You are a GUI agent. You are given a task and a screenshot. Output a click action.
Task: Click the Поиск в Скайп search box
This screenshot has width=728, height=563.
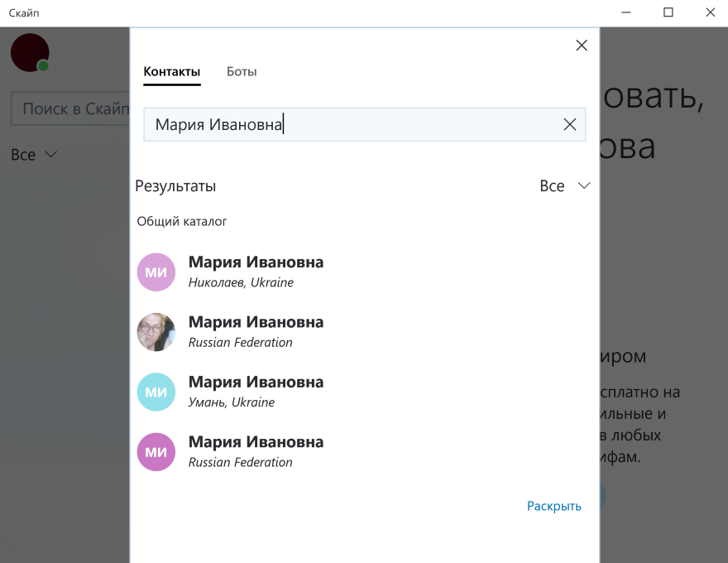70,108
